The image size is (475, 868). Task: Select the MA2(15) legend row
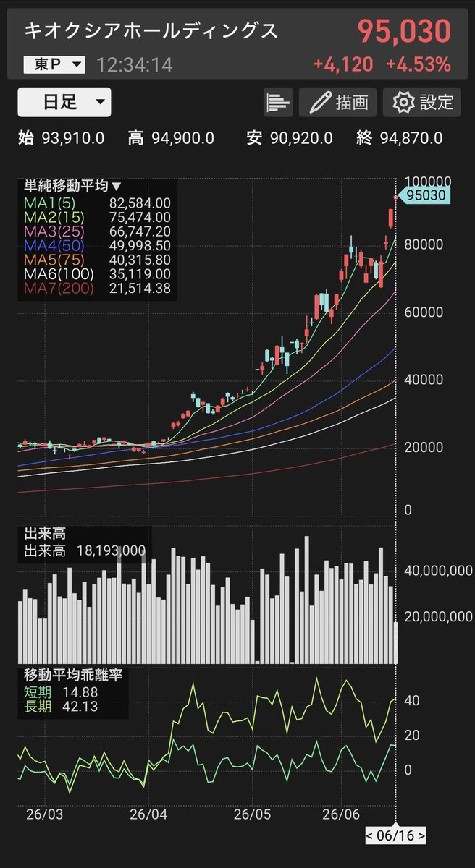(x=97, y=217)
